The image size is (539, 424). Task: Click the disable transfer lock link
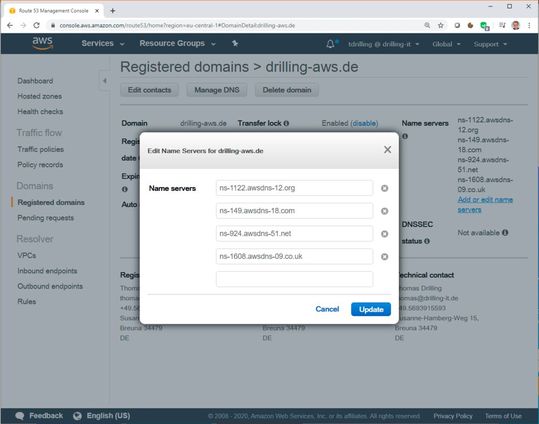pos(364,123)
